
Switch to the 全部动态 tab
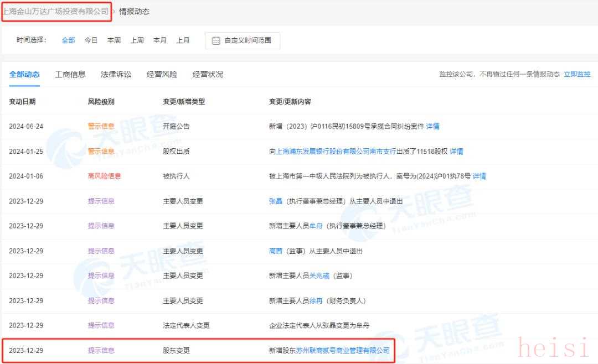[x=24, y=74]
